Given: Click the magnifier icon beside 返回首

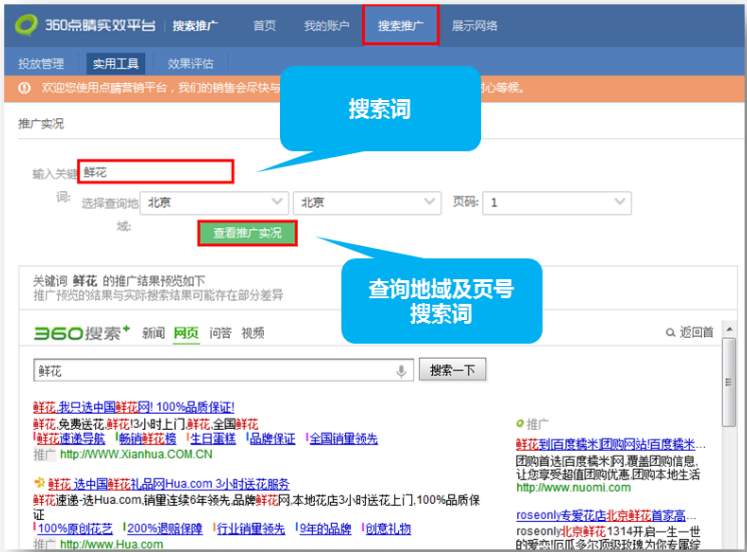Looking at the screenshot, I should click(x=670, y=332).
